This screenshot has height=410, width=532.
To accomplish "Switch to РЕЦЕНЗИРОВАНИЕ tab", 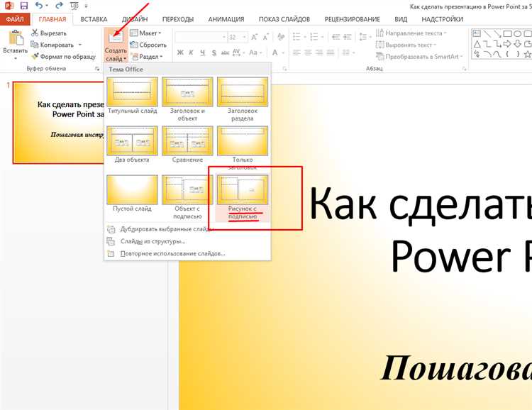I will pyautogui.click(x=352, y=19).
